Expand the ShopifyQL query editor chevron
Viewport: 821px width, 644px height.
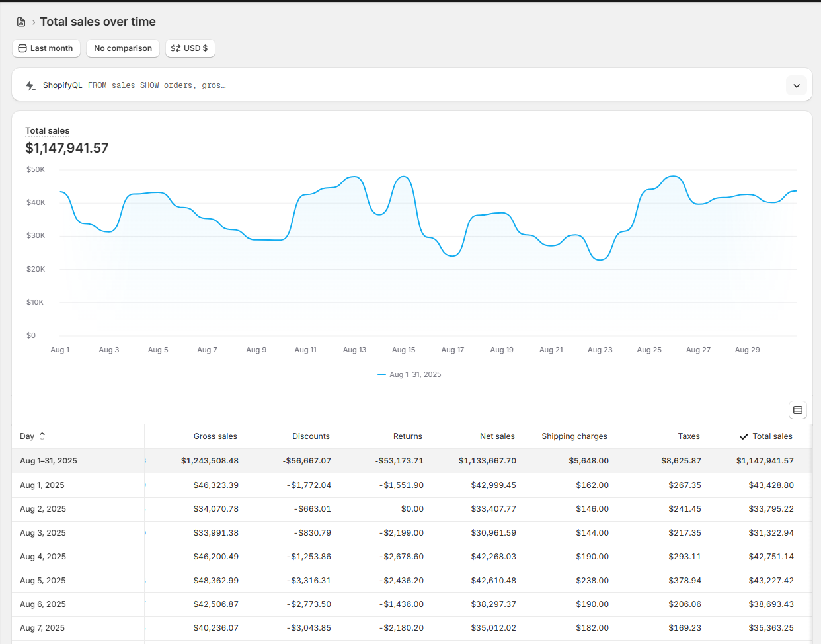pyautogui.click(x=797, y=85)
